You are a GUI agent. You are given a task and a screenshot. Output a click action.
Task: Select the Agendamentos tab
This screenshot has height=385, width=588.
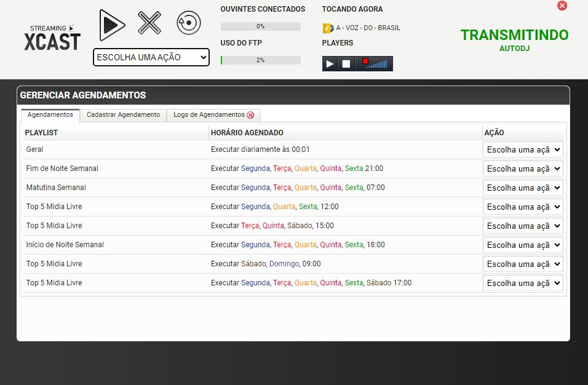pos(50,115)
